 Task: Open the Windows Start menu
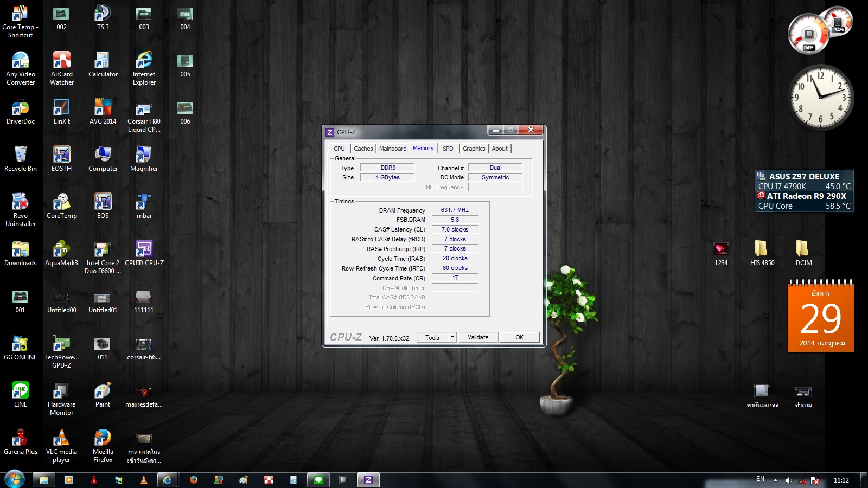[x=14, y=479]
